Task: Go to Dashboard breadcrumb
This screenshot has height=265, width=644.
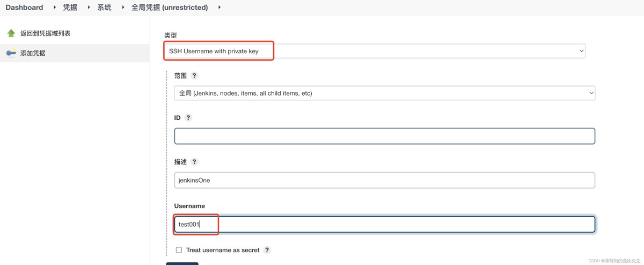Action: (24, 8)
